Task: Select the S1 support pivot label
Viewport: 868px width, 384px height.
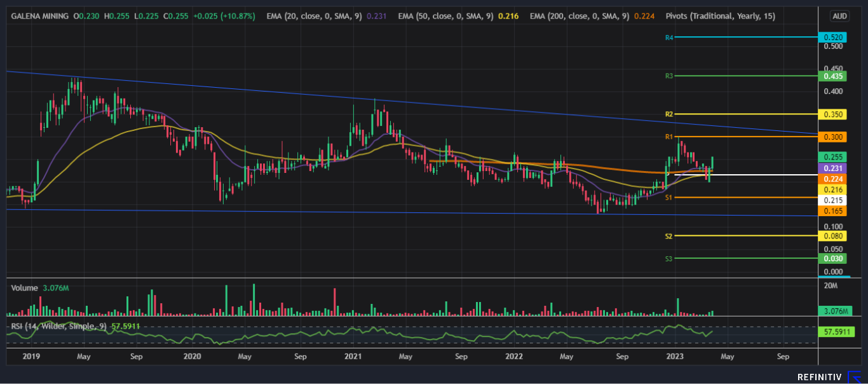Action: click(x=668, y=198)
